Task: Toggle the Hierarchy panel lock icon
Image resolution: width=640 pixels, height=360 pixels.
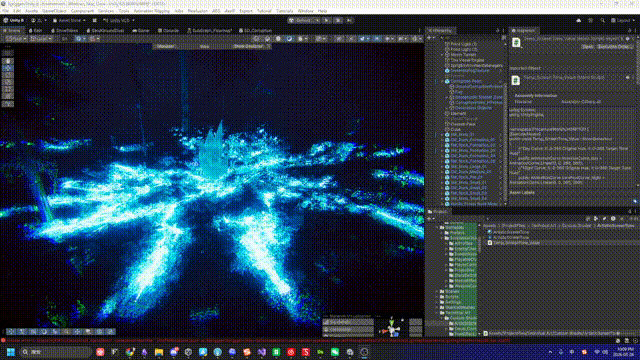Action: pyautogui.click(x=497, y=30)
